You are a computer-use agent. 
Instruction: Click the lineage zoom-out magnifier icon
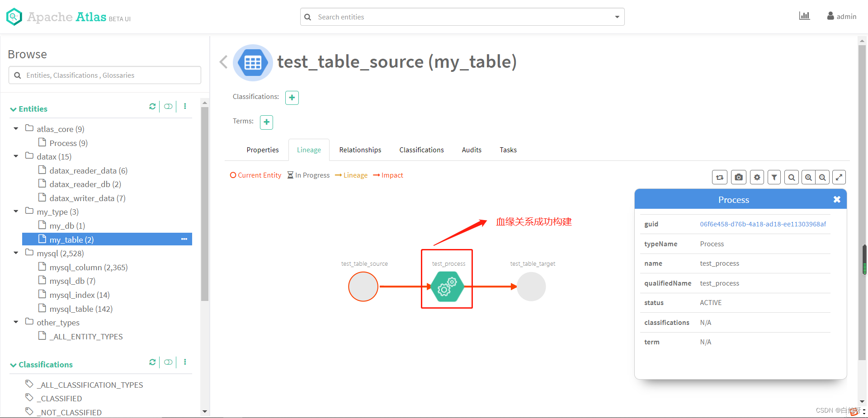coord(823,177)
